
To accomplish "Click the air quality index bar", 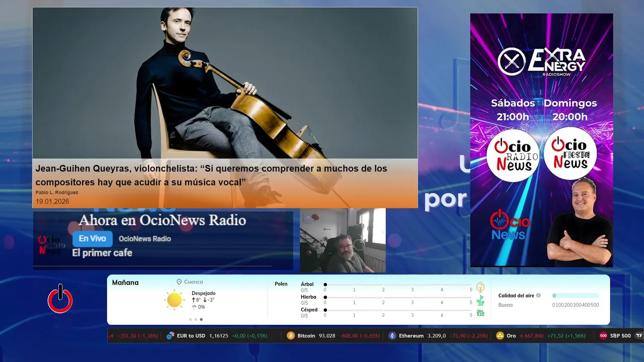I will click(x=576, y=296).
